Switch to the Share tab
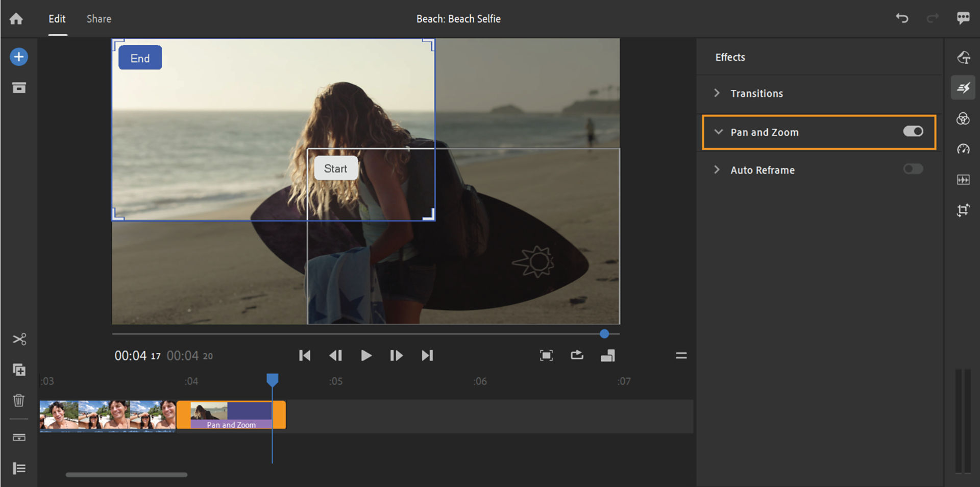 pos(99,19)
